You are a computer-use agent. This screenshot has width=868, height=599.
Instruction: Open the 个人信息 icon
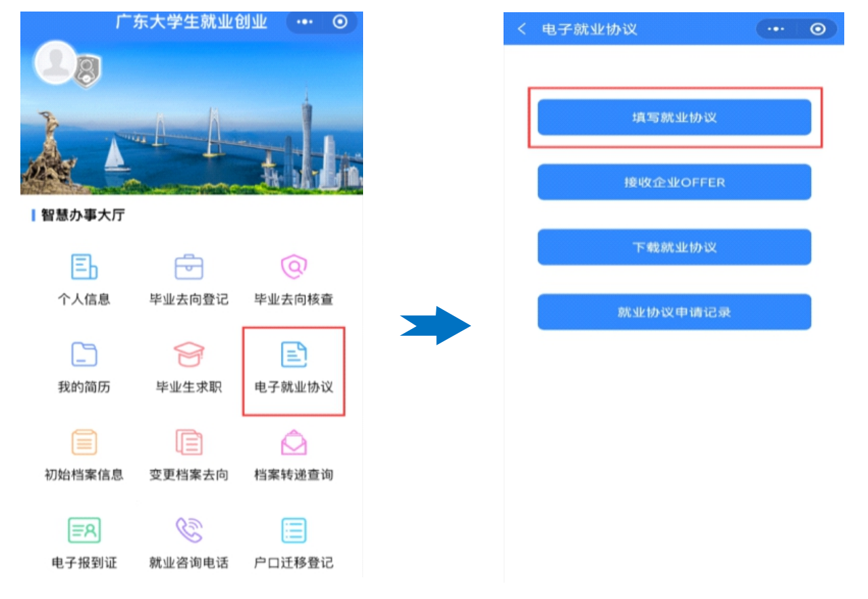pos(84,267)
